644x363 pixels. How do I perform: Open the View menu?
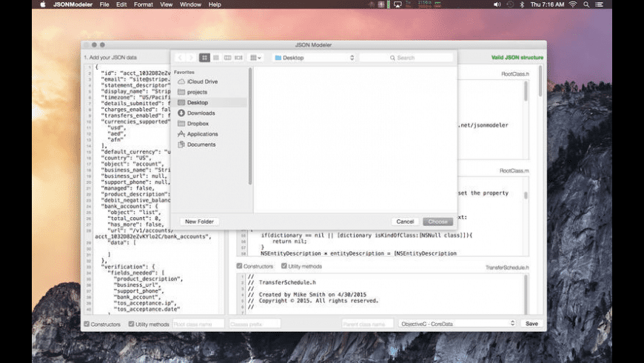tap(166, 4)
